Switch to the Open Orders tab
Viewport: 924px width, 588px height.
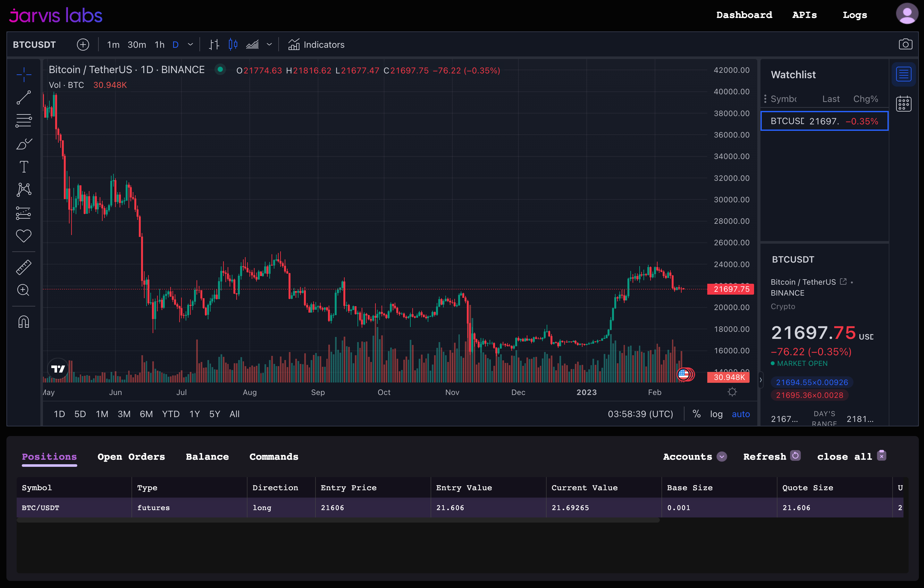(131, 456)
